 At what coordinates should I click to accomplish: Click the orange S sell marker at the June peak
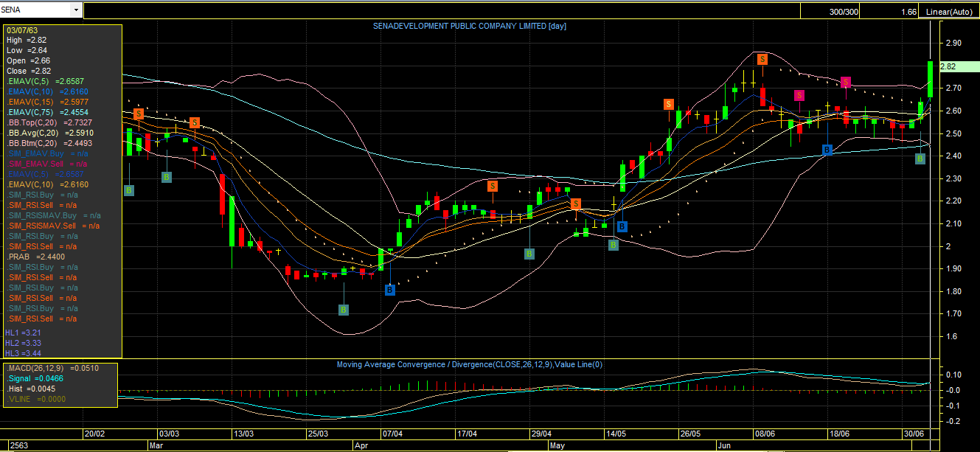762,59
